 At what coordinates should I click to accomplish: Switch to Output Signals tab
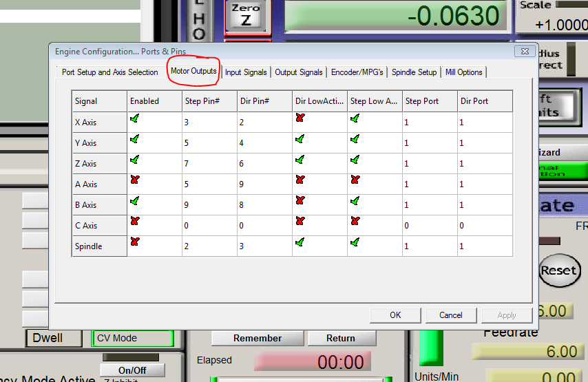299,72
